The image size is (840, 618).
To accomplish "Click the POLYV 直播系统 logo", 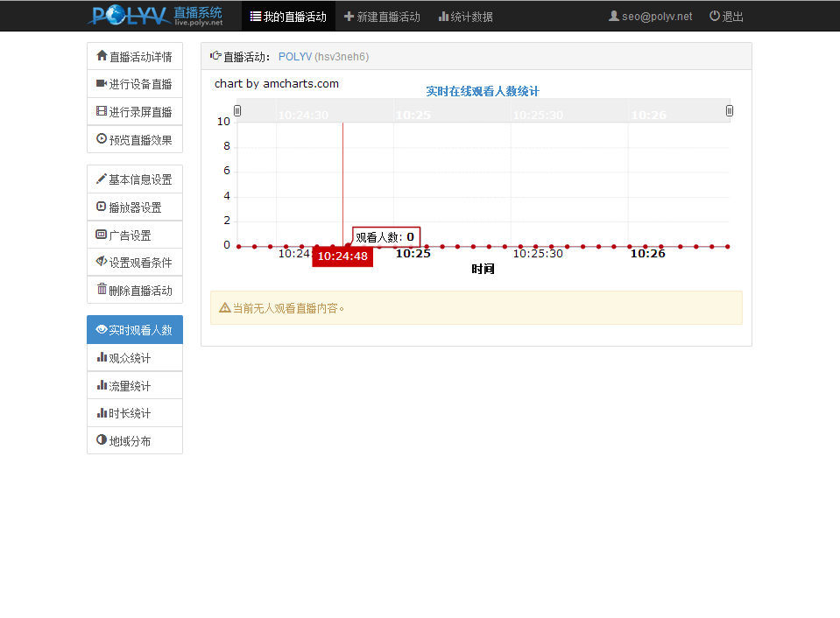I will click(157, 16).
